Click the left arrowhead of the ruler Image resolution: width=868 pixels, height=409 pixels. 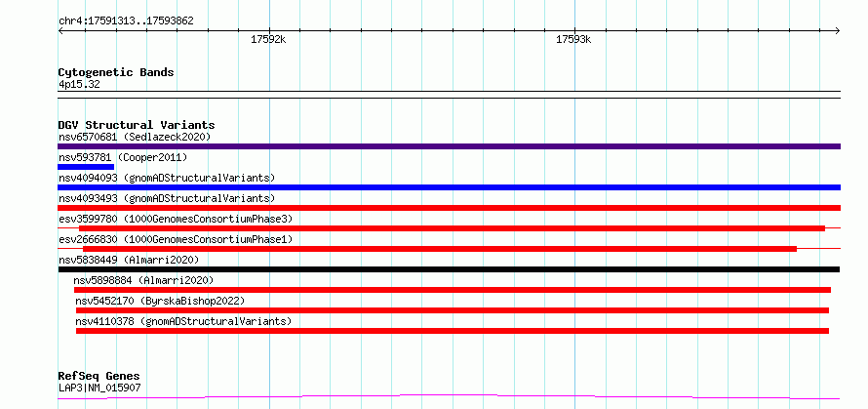point(60,30)
